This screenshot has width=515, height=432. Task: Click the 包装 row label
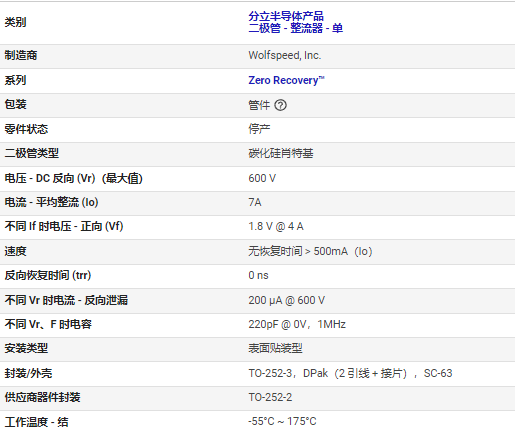(x=15, y=104)
